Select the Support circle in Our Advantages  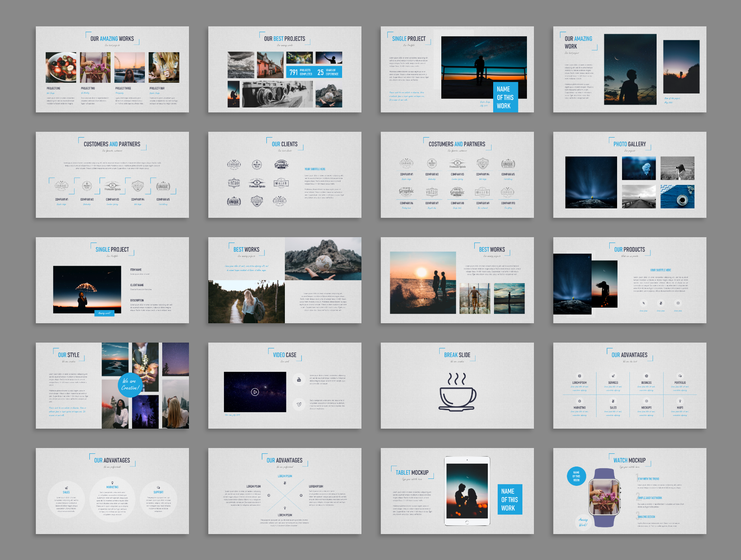[x=158, y=499]
